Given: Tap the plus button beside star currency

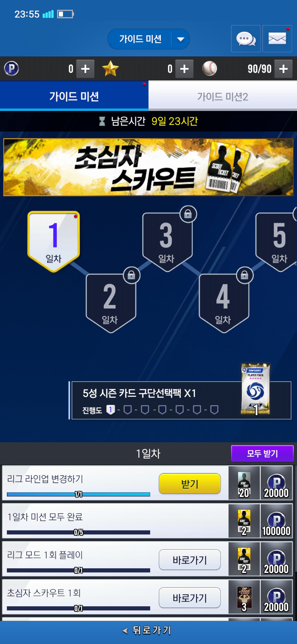Looking at the screenshot, I should [x=184, y=69].
